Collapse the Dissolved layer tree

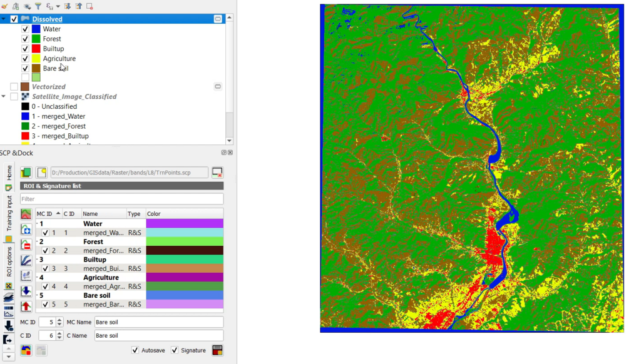[4, 19]
